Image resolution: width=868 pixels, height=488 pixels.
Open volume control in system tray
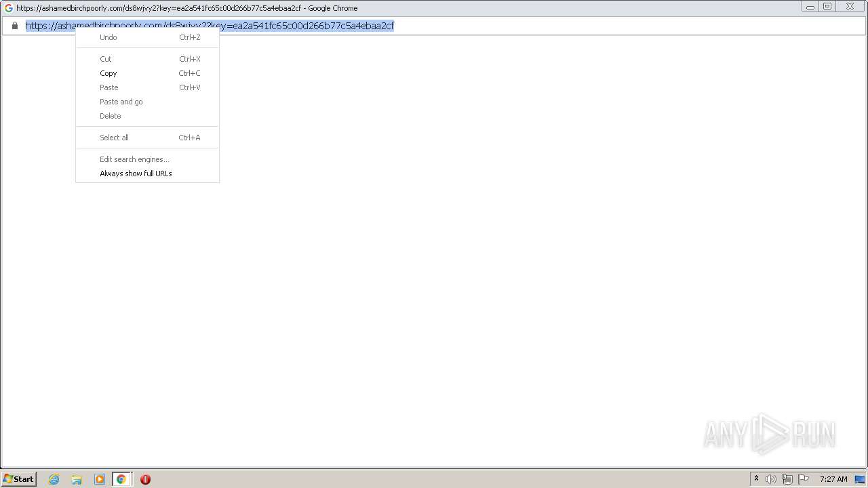pos(771,479)
